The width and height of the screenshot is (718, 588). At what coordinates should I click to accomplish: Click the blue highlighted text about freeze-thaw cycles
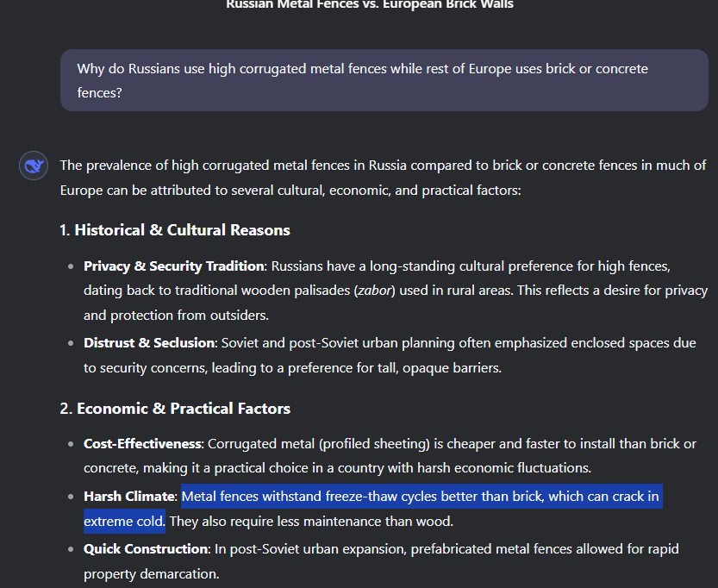coord(420,497)
